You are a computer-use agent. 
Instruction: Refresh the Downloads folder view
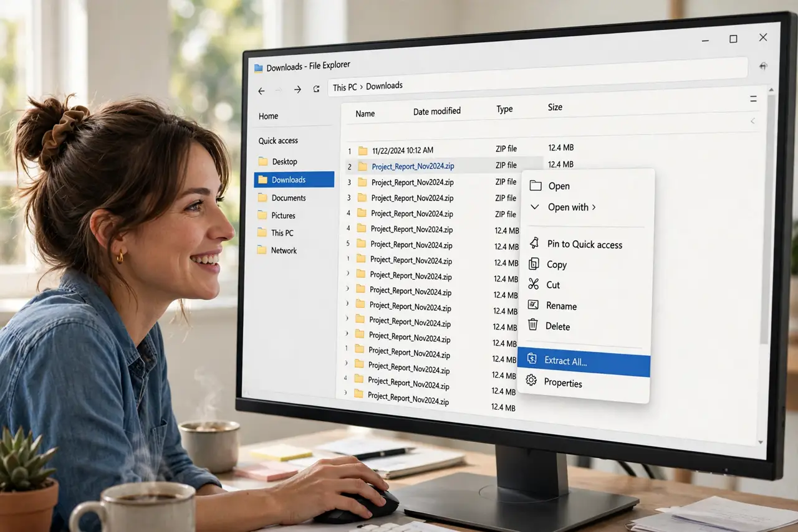pos(317,89)
